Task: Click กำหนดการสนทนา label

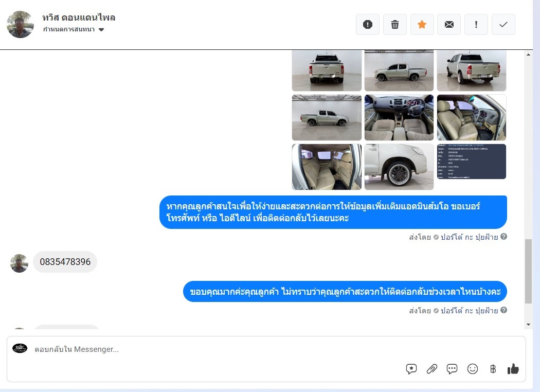Action: click(x=69, y=29)
